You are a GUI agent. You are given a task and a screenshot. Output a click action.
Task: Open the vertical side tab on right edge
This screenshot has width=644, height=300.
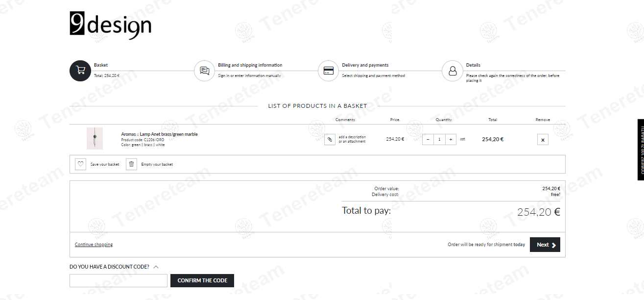point(641,150)
